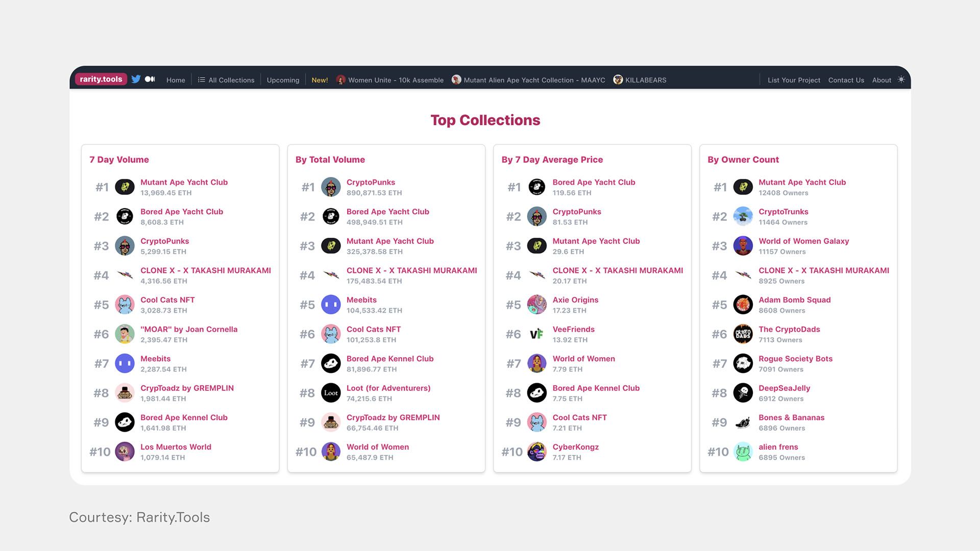Click Meebits avatar in 7 Day Volume

(x=125, y=364)
